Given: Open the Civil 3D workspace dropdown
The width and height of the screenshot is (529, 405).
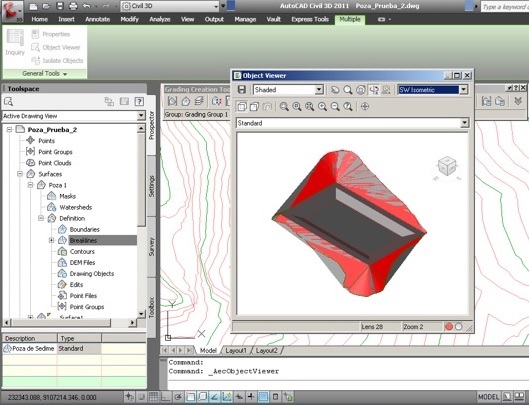Looking at the screenshot, I should pos(216,6).
